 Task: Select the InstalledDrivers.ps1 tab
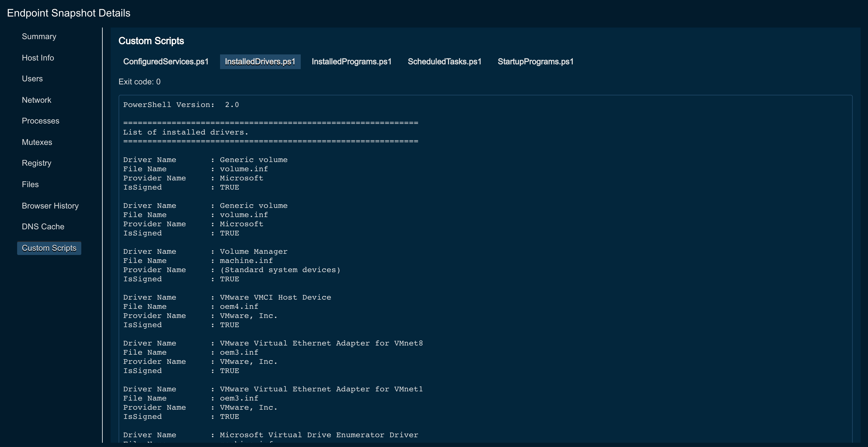[x=260, y=62]
